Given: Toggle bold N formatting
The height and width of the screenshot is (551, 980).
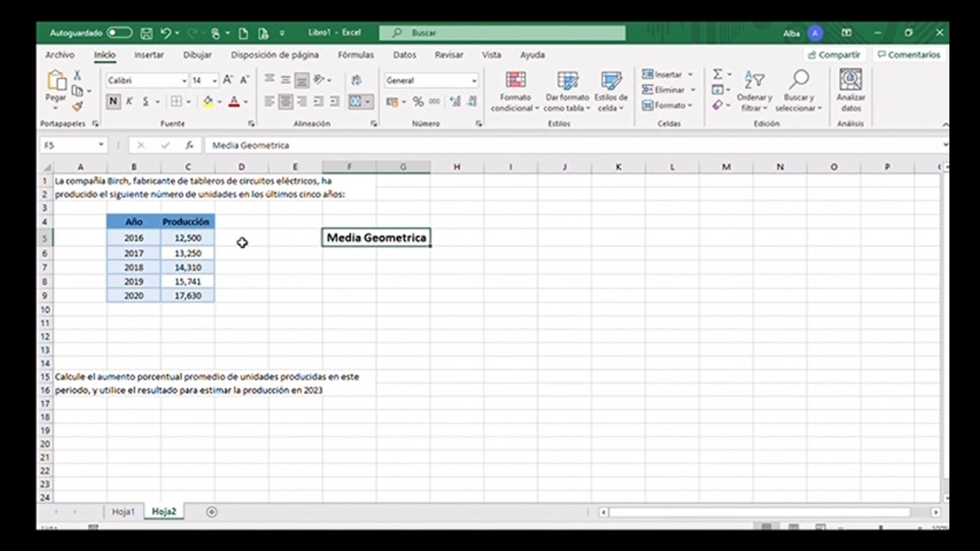Looking at the screenshot, I should (x=113, y=101).
